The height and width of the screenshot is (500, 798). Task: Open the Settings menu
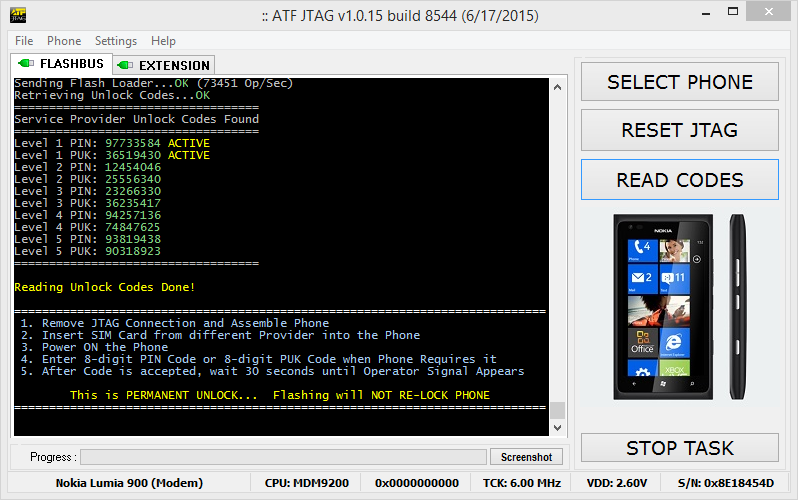[x=116, y=41]
